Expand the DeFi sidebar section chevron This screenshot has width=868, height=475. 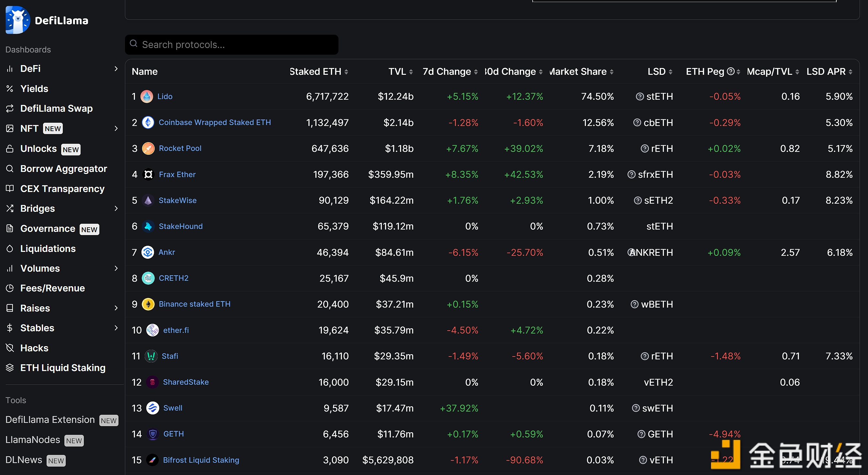(116, 69)
